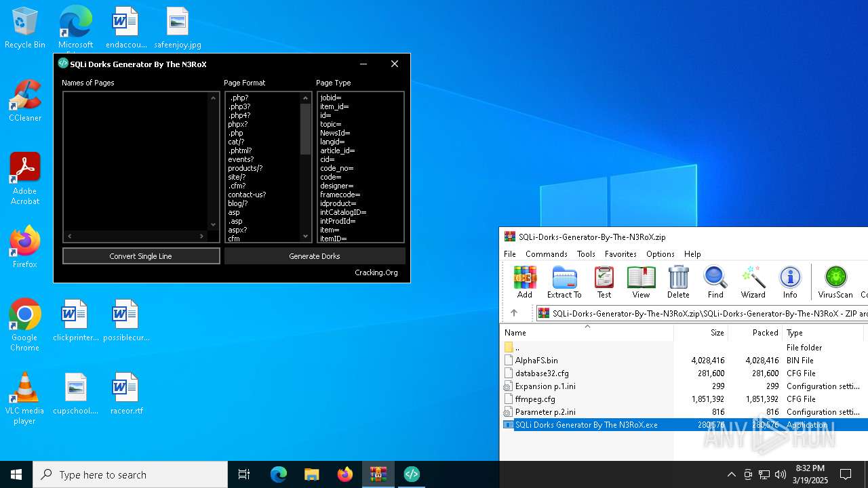Viewport: 868px width, 488px height.
Task: Sort WinRAR list by Packed column
Action: pyautogui.click(x=755, y=333)
